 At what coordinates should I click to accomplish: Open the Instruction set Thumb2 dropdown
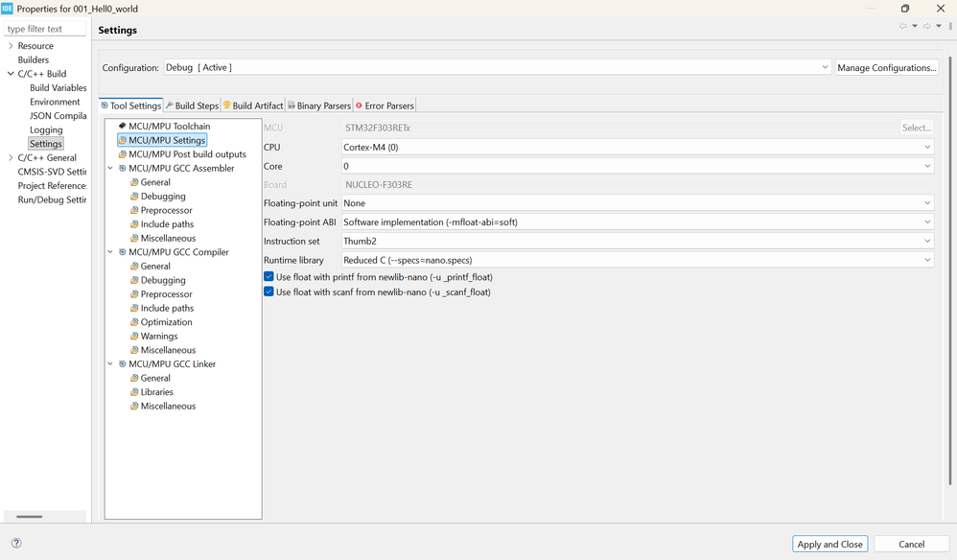pos(637,241)
